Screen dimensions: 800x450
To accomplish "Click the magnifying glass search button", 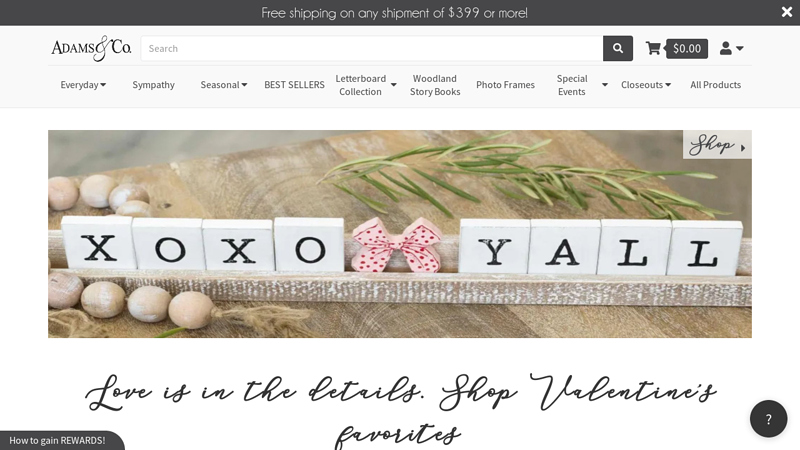I will pos(617,48).
